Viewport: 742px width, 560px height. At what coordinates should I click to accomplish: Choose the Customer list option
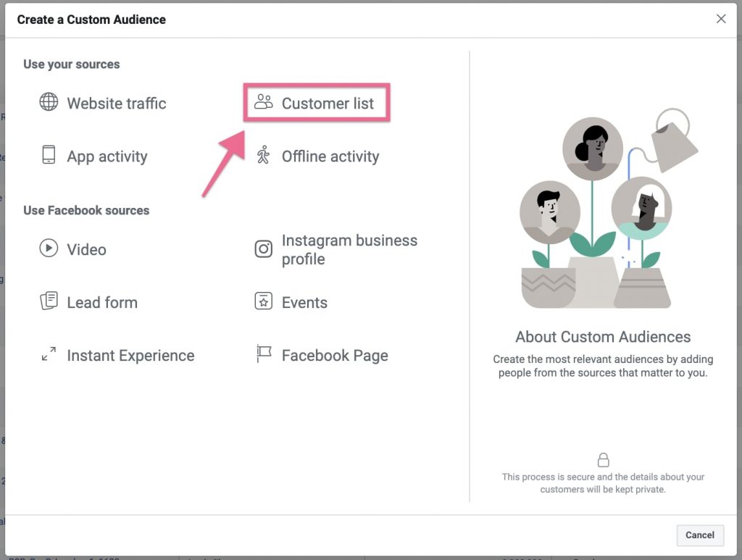[x=328, y=104]
